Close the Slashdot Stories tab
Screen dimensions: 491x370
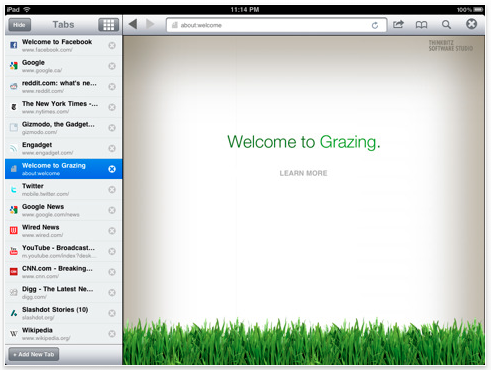tap(112, 313)
